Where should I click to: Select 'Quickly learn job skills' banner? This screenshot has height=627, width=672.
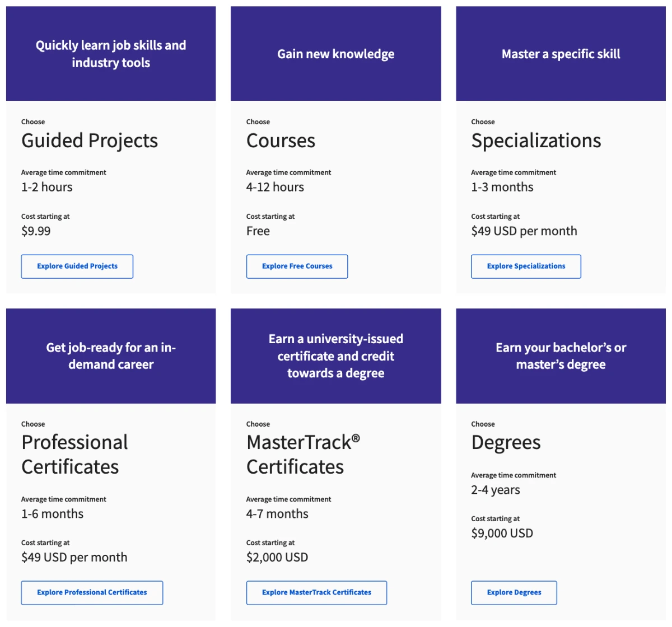111,54
